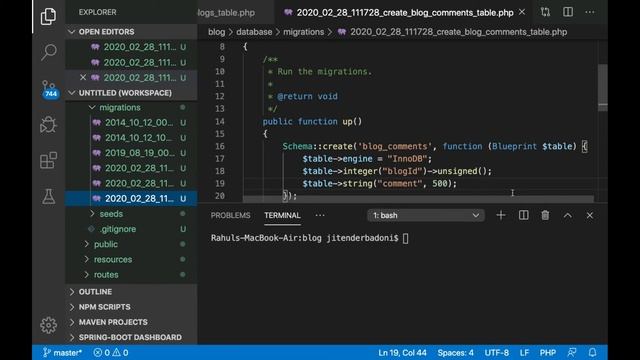
Task: Open the Manage gear settings menu
Action: tap(48, 325)
